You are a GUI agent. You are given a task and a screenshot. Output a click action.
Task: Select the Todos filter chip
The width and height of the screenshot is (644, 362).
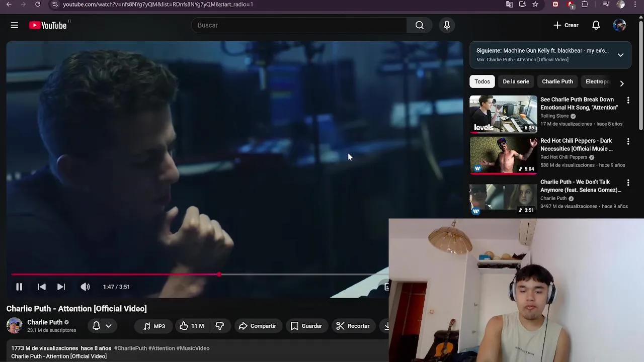[x=482, y=81]
